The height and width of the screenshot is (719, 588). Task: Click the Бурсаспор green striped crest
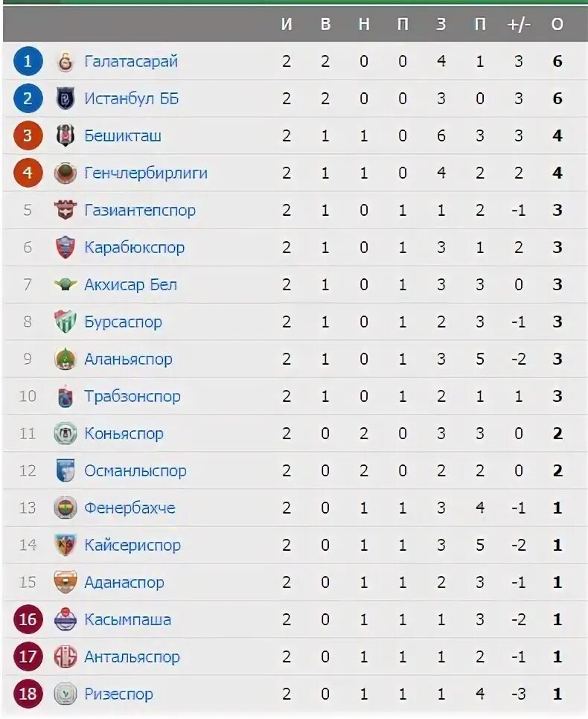click(x=65, y=322)
